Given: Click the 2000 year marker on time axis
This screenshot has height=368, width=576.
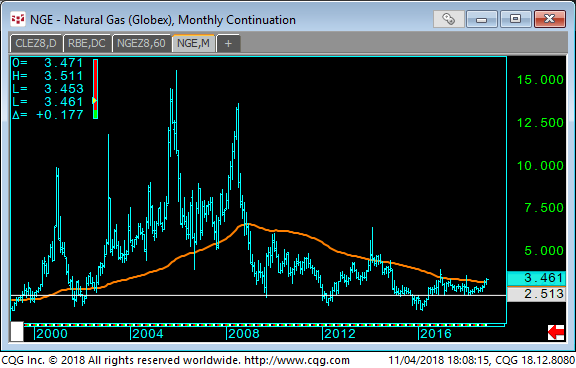Looking at the screenshot, I should (x=51, y=334).
